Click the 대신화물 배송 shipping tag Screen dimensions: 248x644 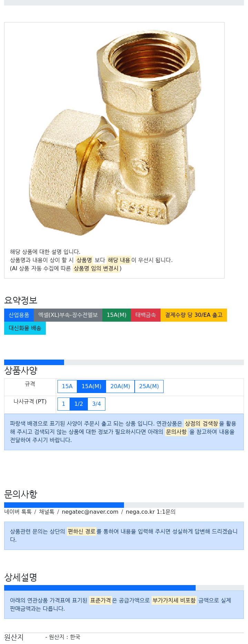pos(25,328)
